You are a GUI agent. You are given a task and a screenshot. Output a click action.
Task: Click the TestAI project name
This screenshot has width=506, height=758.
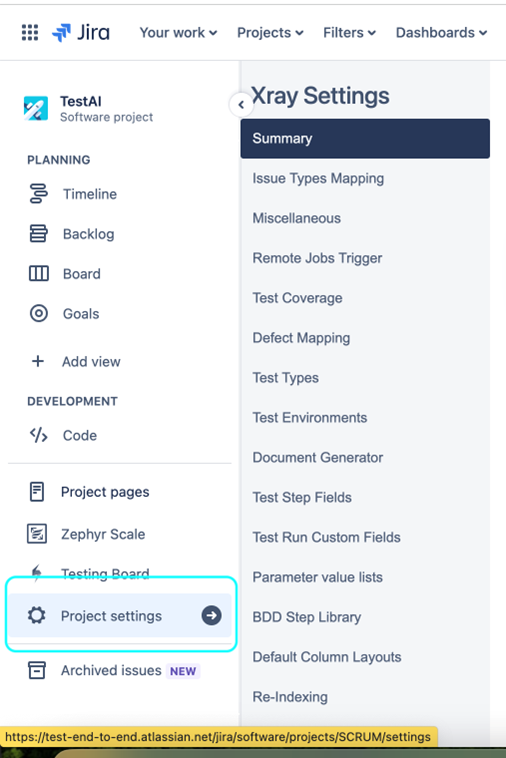click(x=81, y=102)
